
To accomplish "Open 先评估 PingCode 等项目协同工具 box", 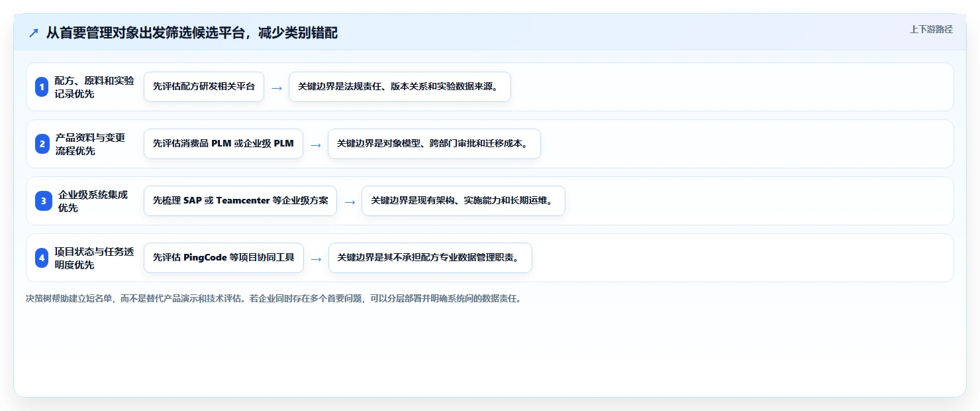I will tap(224, 258).
